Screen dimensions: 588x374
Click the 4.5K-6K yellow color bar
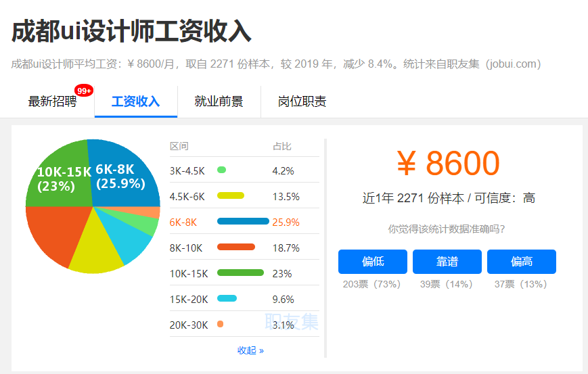coord(231,195)
